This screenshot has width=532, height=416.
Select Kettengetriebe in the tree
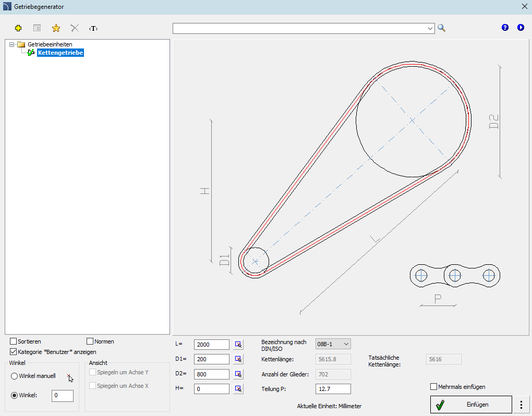click(x=61, y=53)
